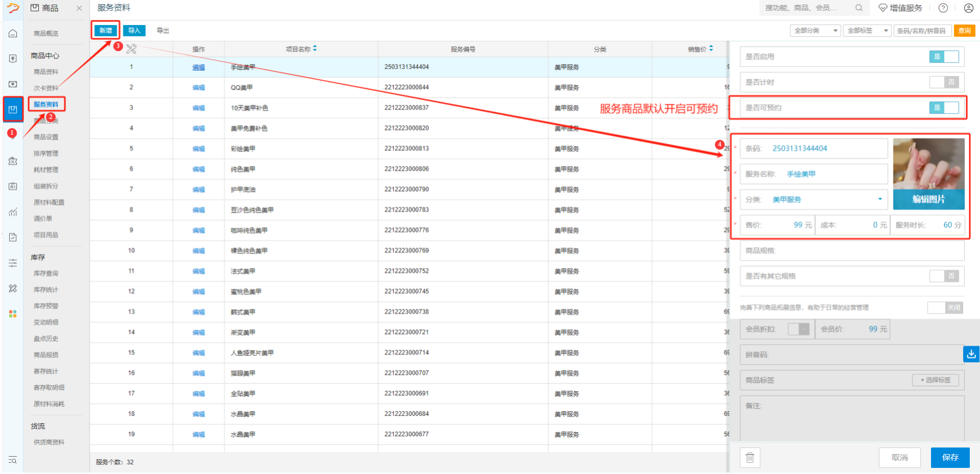Expand the 分类 美甲服务 dropdown
Viewport: 980px width, 474px height.
[x=879, y=199]
